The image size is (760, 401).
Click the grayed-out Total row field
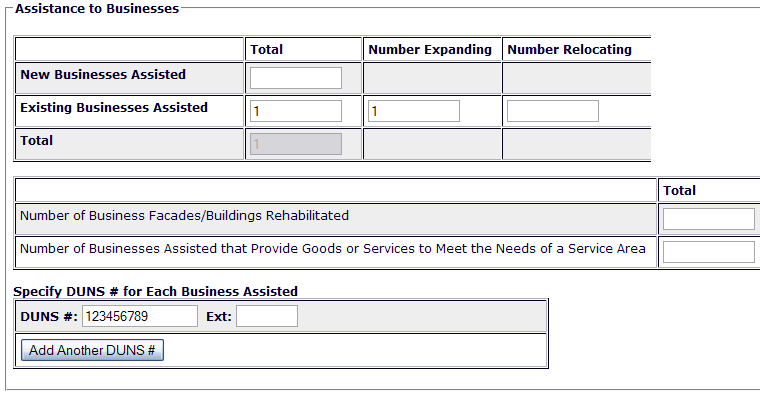point(295,144)
